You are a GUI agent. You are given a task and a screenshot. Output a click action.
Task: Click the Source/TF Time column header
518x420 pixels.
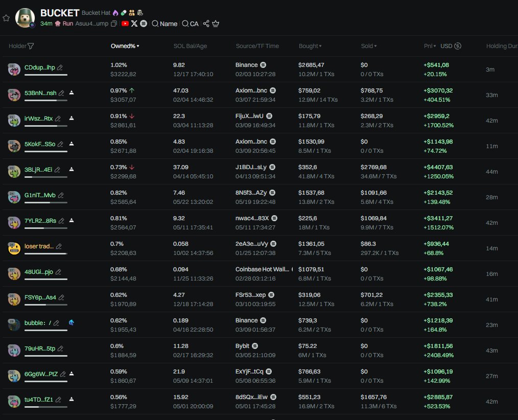tap(257, 46)
